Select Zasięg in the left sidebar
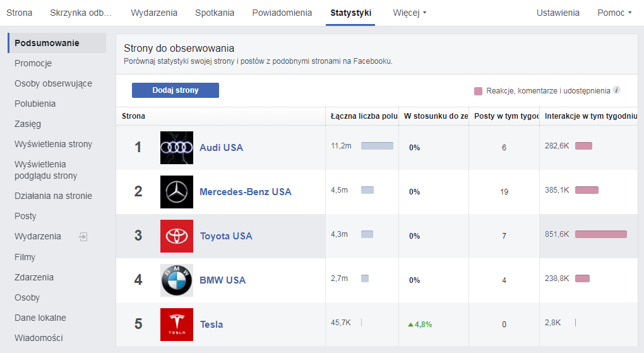The height and width of the screenshot is (353, 644). point(28,124)
